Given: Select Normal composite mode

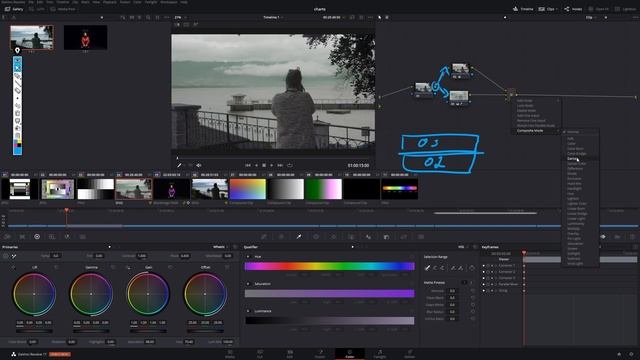Looking at the screenshot, I should (x=573, y=132).
